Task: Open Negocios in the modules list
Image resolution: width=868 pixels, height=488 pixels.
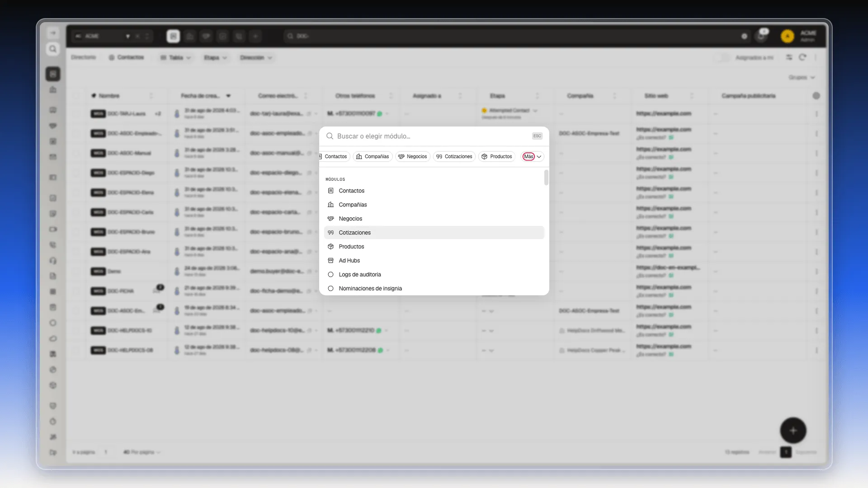Action: click(434, 219)
